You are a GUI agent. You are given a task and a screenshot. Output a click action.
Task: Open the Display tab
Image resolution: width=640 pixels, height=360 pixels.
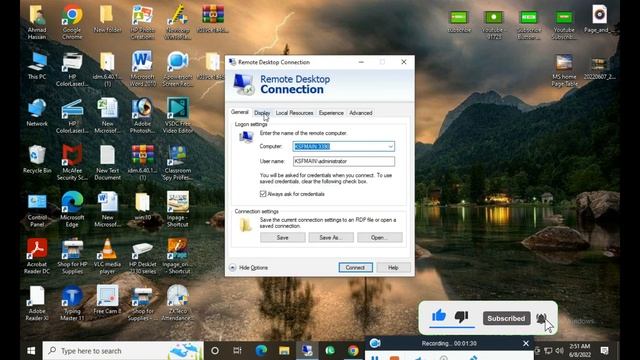(262, 113)
